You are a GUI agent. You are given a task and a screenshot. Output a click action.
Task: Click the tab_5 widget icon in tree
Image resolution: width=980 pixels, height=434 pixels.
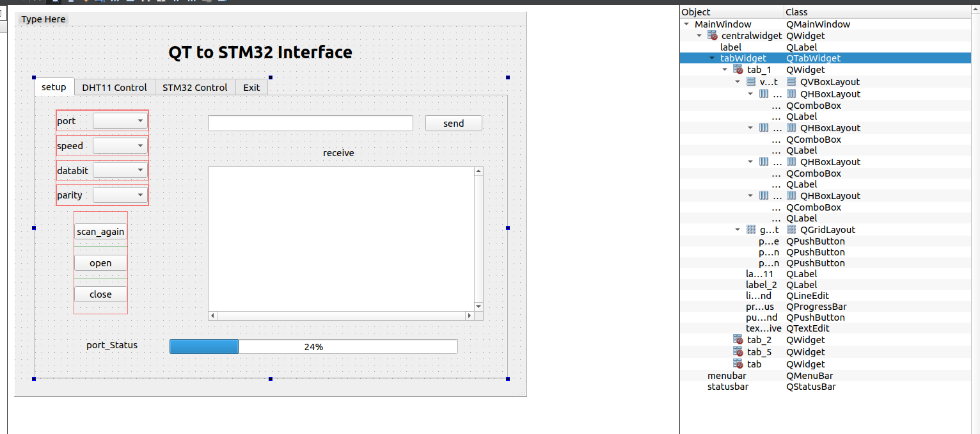point(738,352)
